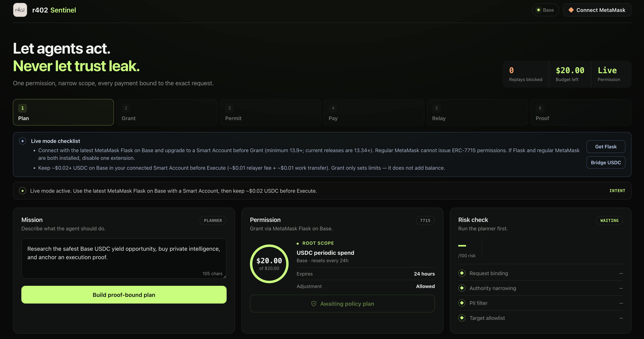Click the PII filter row label
644x339 pixels.
tap(478, 303)
